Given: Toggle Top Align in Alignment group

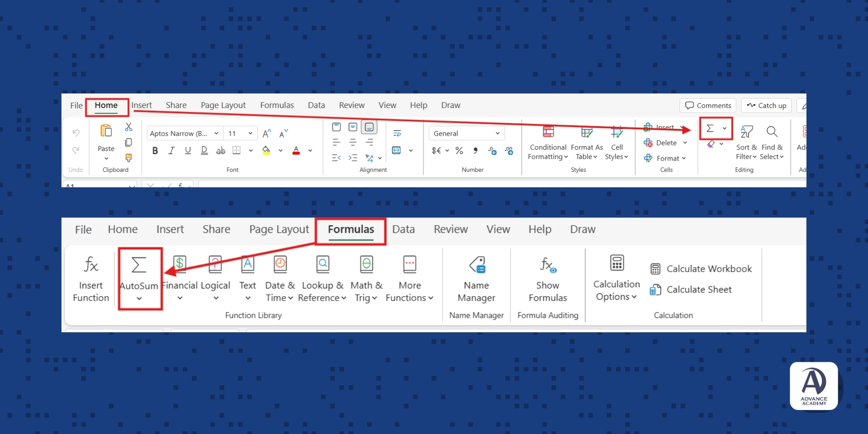Looking at the screenshot, I should [x=336, y=127].
